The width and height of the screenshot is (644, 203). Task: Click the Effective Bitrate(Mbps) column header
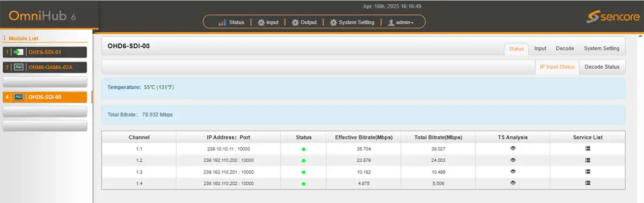(364, 137)
